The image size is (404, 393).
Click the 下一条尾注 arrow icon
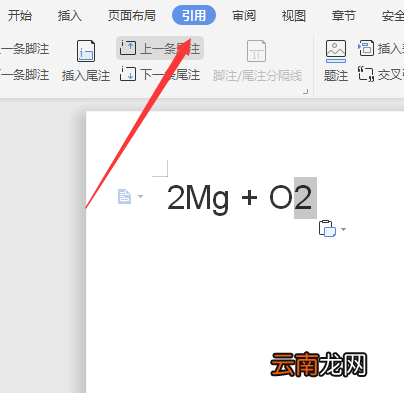pyautogui.click(x=128, y=74)
